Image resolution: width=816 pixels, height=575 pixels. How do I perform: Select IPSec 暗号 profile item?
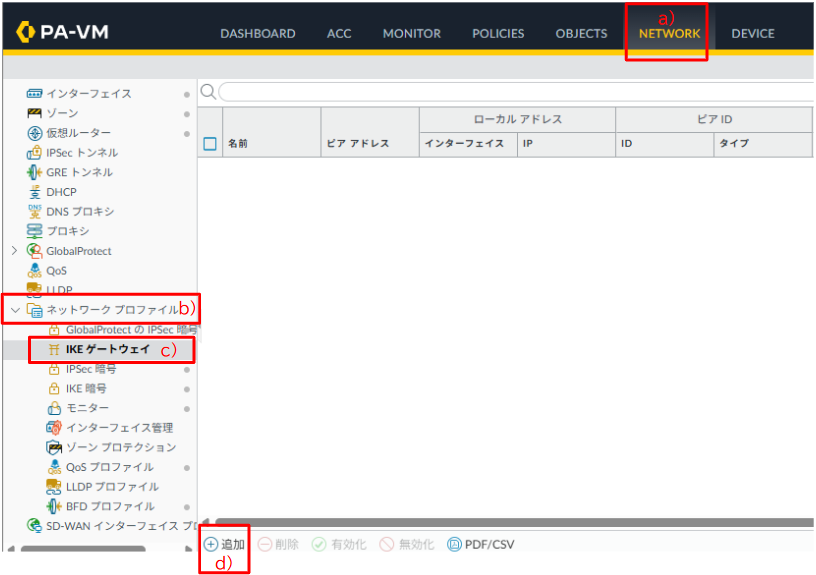(x=91, y=369)
